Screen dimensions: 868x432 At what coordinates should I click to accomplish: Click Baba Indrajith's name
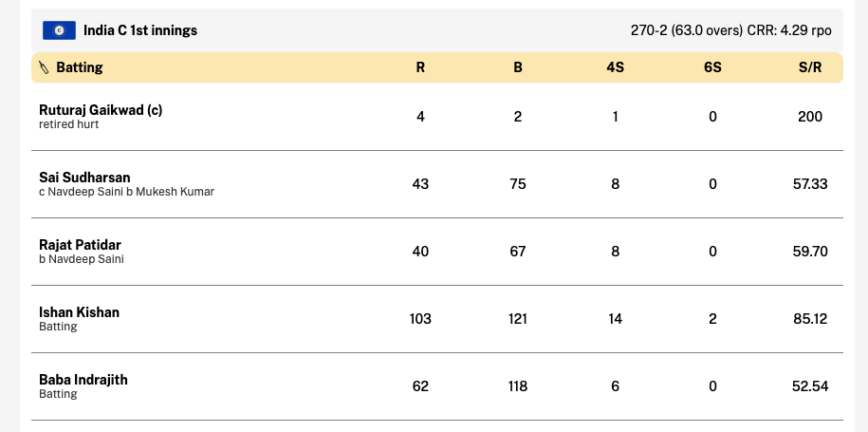(83, 380)
